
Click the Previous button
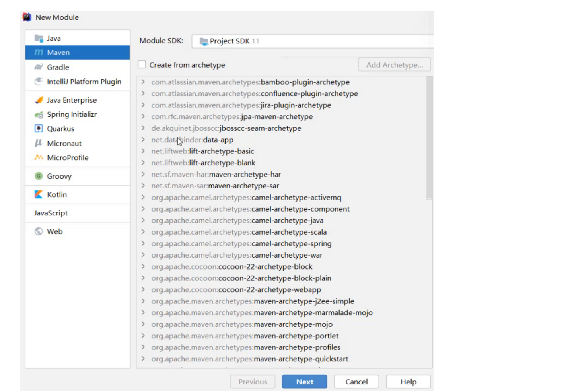point(253,382)
